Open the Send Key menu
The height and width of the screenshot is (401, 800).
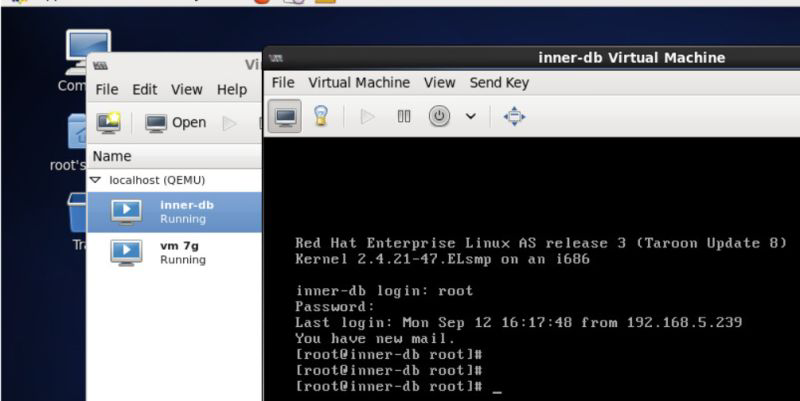pos(499,83)
